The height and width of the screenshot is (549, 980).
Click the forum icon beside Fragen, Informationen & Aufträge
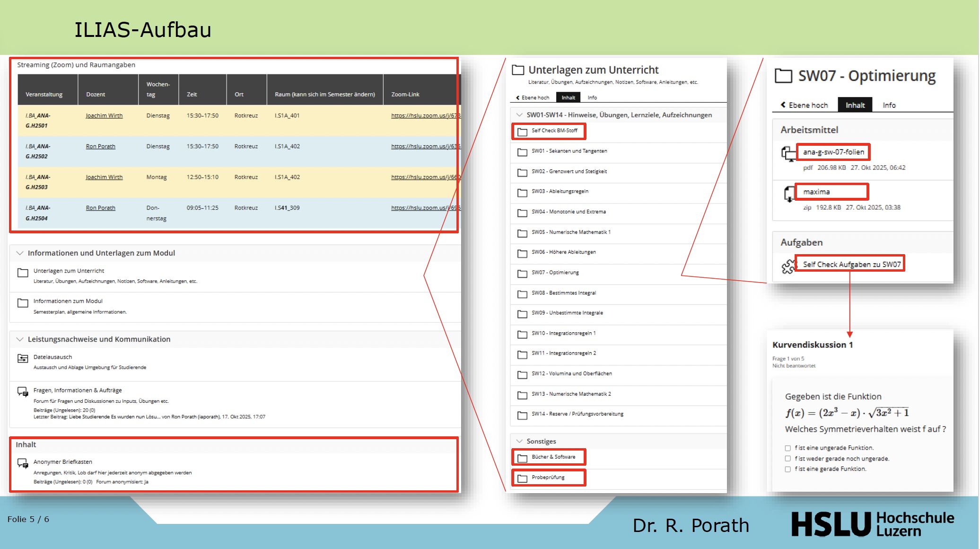(x=22, y=392)
